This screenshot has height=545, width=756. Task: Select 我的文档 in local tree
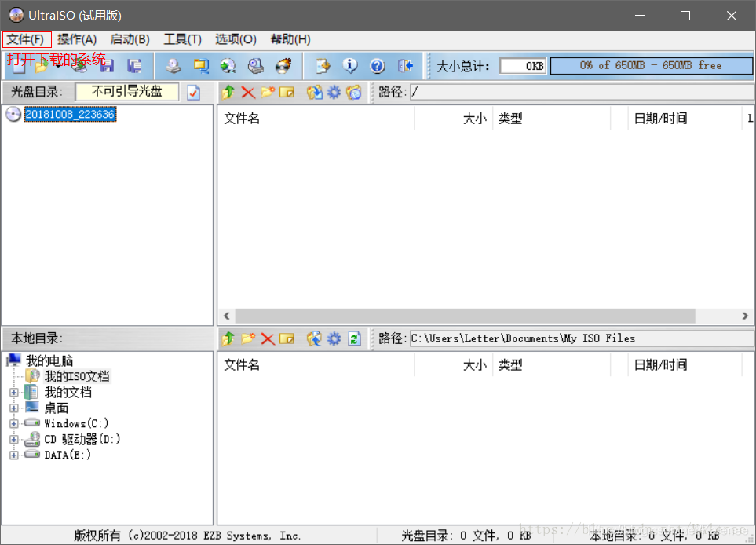(x=68, y=393)
